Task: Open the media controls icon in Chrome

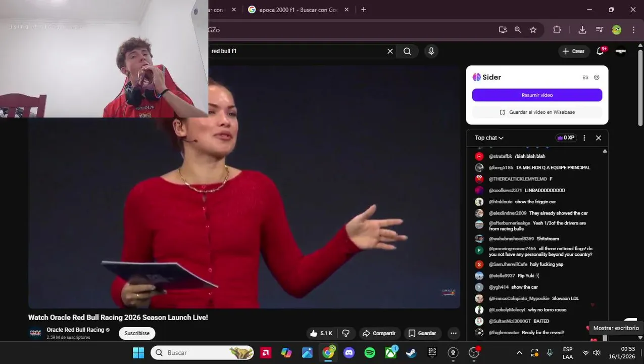Action: (600, 30)
